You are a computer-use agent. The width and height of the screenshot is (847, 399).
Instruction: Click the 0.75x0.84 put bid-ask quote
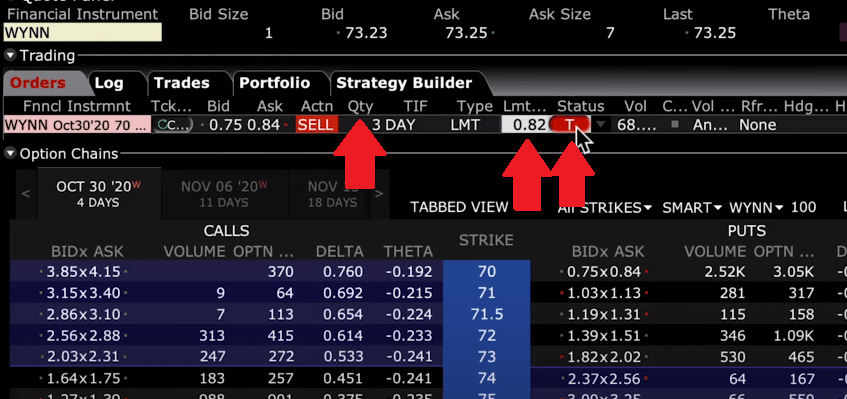click(x=604, y=272)
